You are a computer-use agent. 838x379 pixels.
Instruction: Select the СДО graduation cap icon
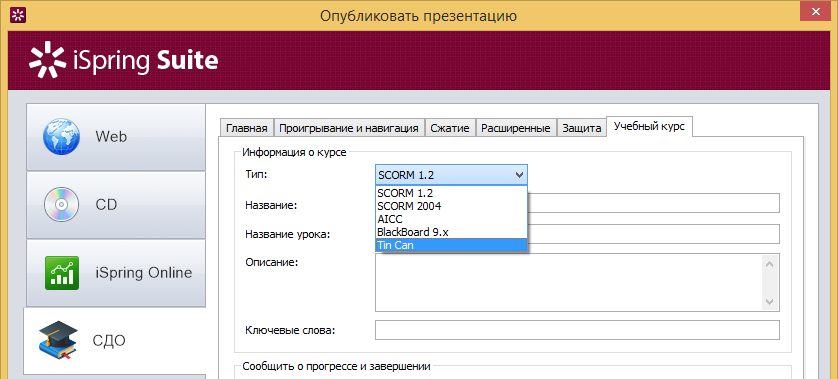(58, 341)
